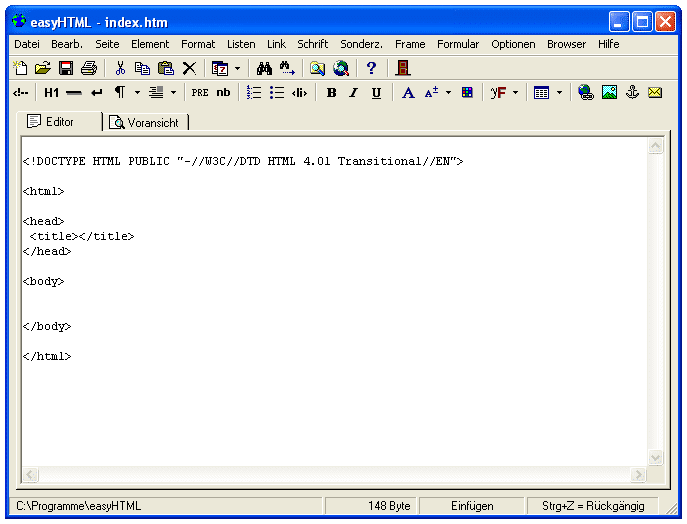Image resolution: width=687 pixels, height=524 pixels.
Task: Toggle underline formatting
Action: (x=376, y=93)
